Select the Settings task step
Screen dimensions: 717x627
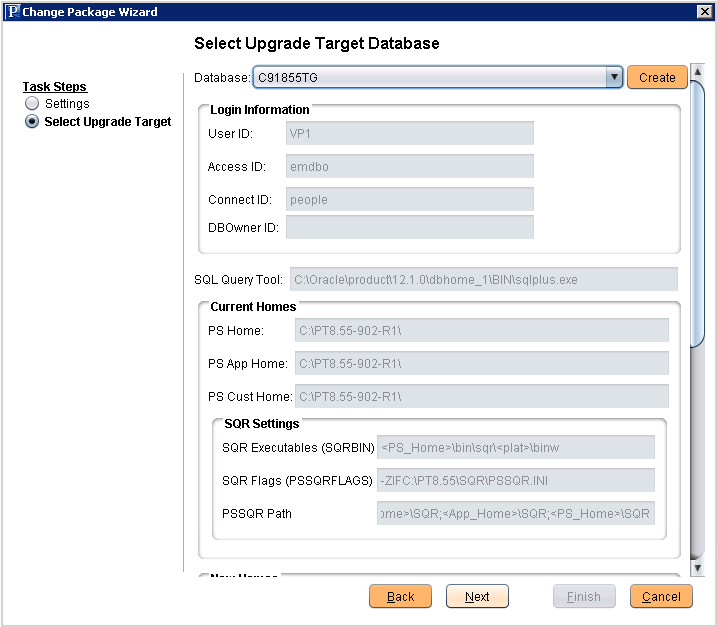coord(33,104)
